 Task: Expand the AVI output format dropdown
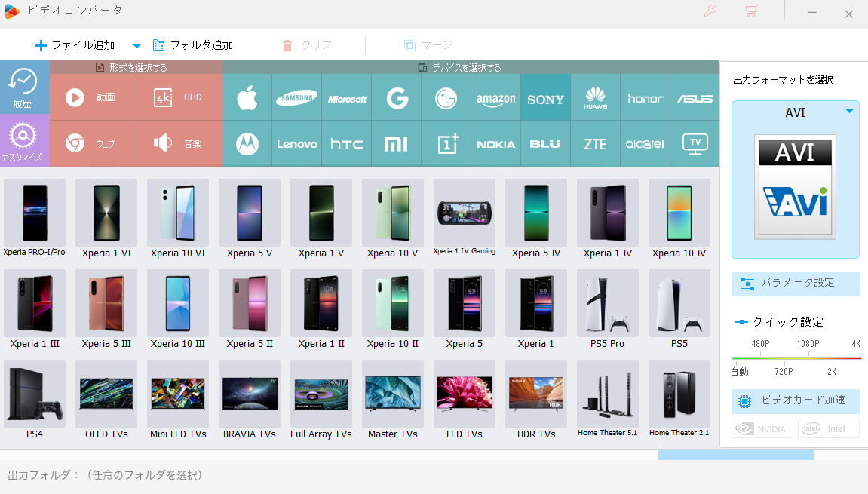[849, 112]
